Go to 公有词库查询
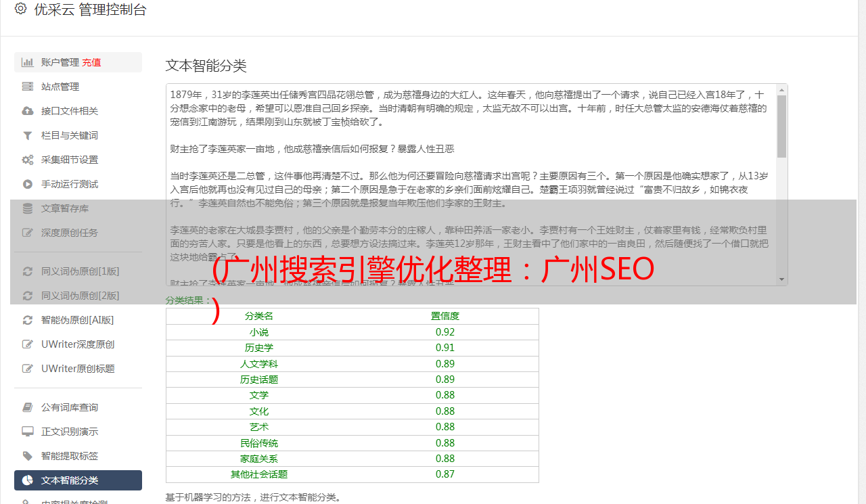 78,407
